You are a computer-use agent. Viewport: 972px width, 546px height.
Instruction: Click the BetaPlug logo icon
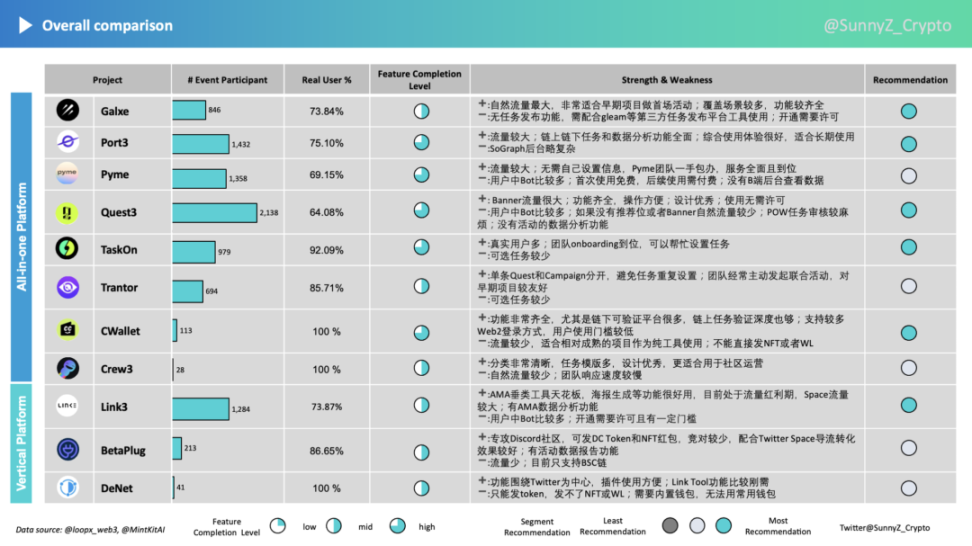[68, 450]
